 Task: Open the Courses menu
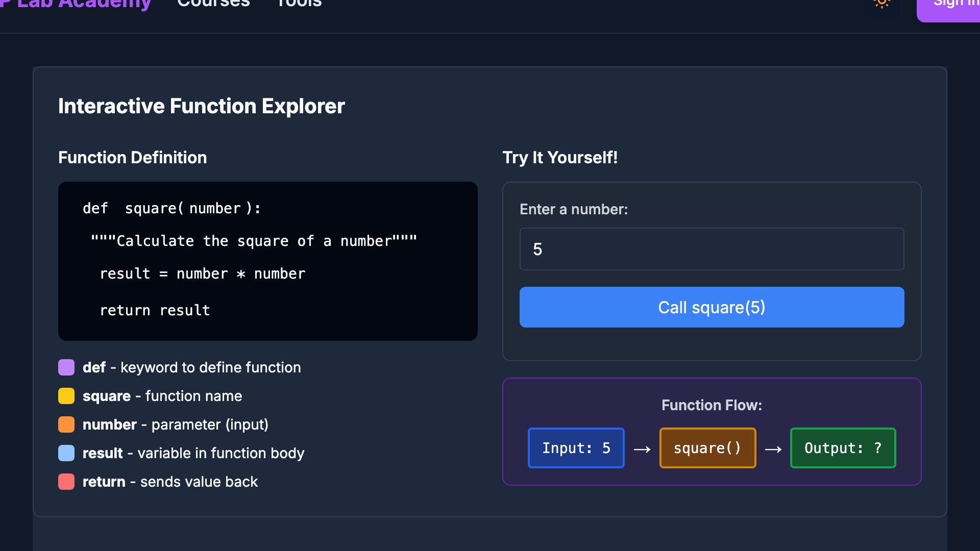(213, 3)
